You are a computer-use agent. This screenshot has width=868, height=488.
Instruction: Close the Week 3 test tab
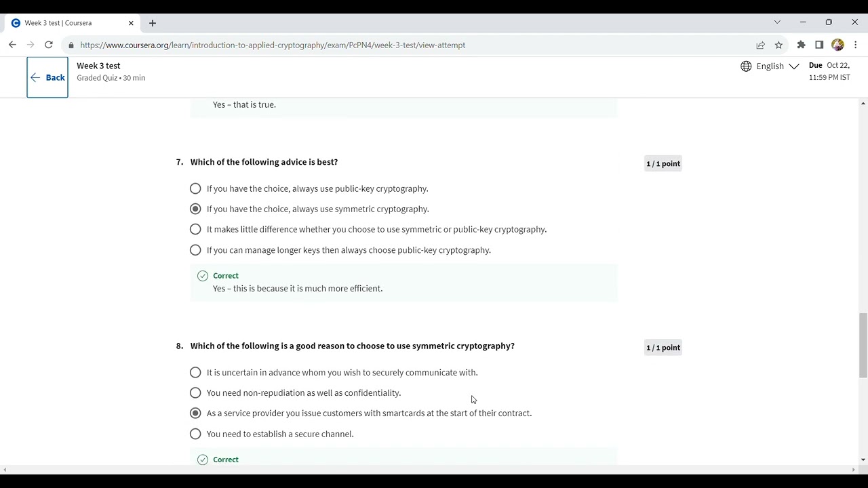point(131,23)
